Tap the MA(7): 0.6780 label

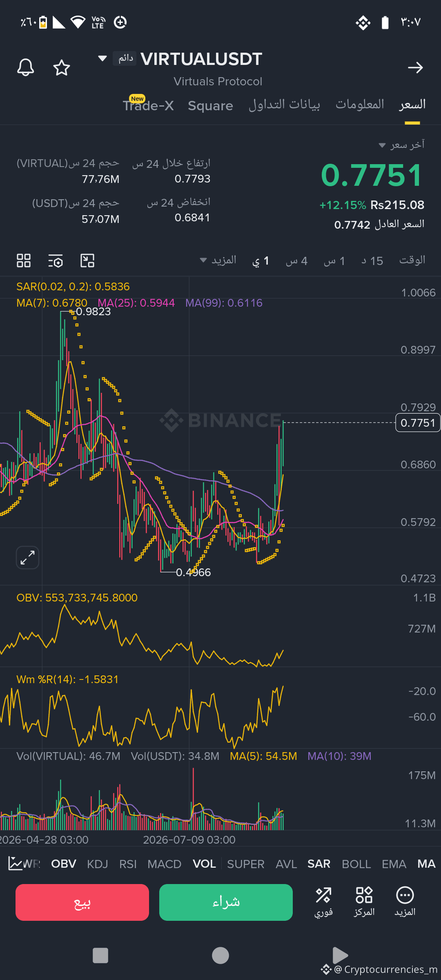(52, 303)
